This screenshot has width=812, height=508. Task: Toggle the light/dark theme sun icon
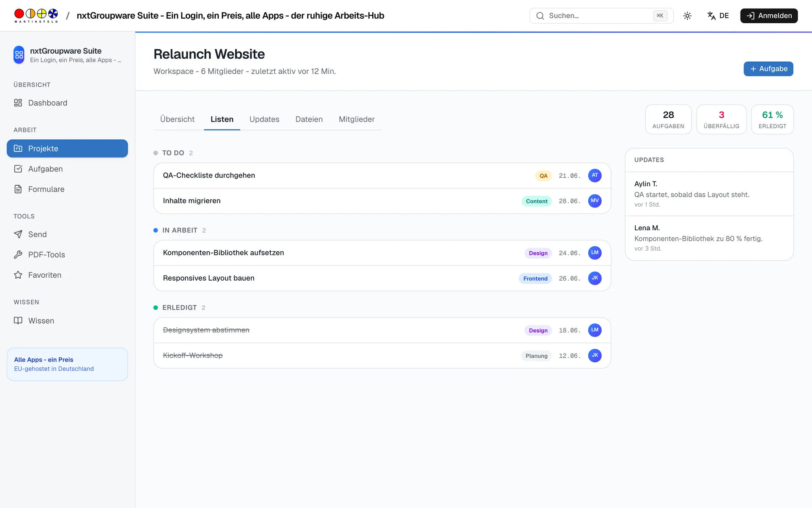687,16
